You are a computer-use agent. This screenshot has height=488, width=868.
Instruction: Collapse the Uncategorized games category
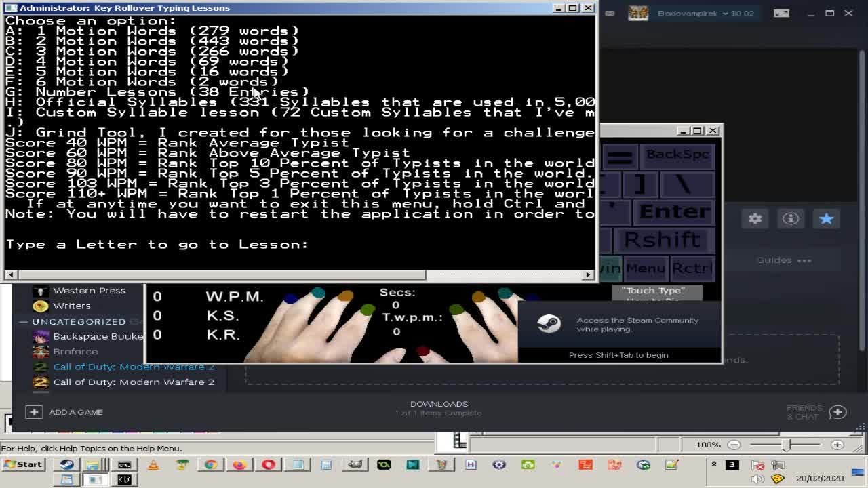(24, 321)
